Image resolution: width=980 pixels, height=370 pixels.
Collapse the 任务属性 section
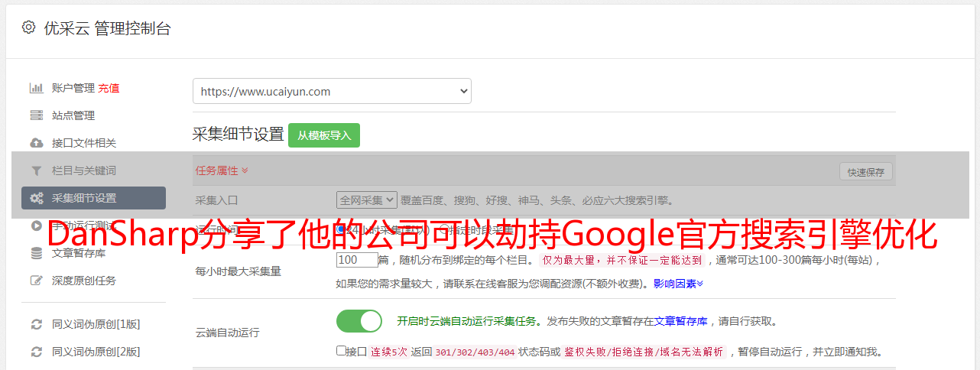pos(222,170)
